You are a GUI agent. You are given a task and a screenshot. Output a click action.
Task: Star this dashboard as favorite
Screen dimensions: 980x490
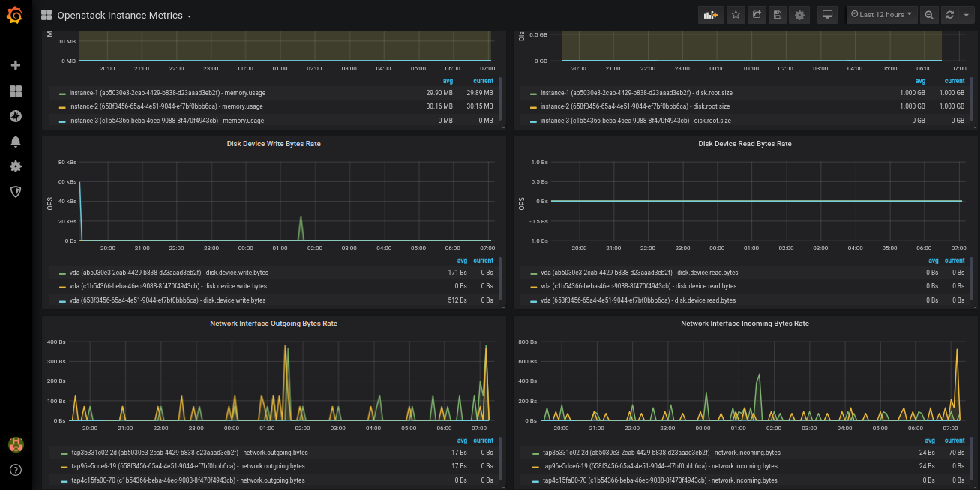[736, 15]
